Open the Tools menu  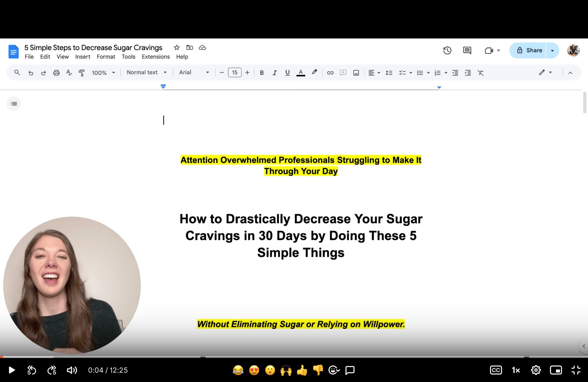pos(128,57)
